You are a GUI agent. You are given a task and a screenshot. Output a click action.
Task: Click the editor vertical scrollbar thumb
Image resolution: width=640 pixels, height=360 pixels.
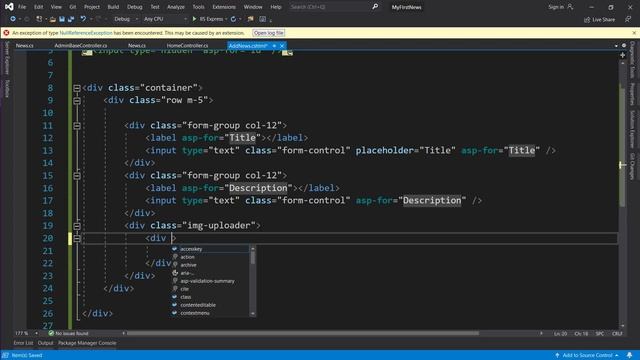click(x=622, y=147)
